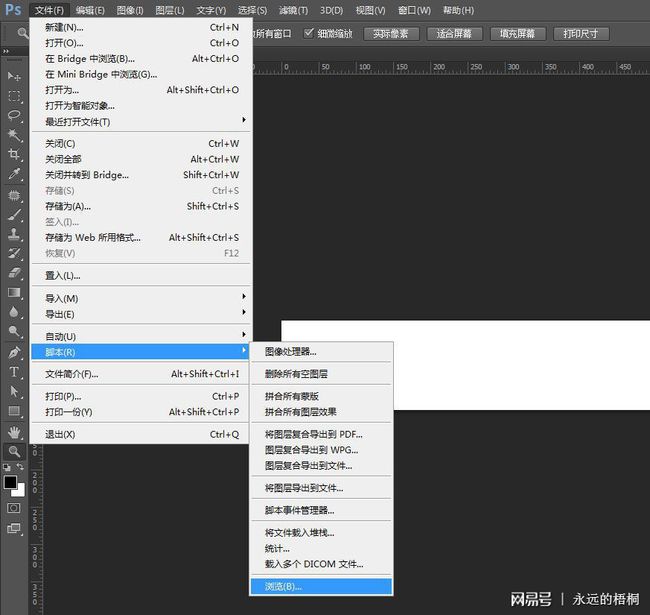Swap foreground and background colors

pos(20,467)
